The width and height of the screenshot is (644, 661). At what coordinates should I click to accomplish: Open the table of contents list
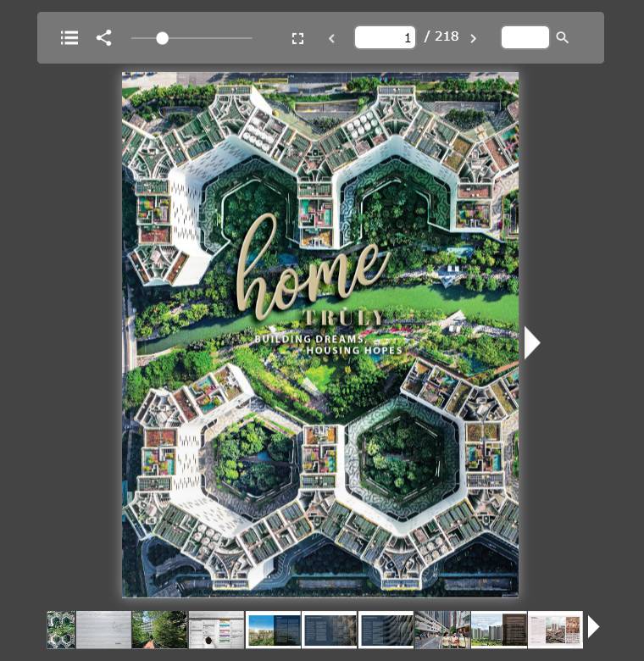click(x=69, y=38)
